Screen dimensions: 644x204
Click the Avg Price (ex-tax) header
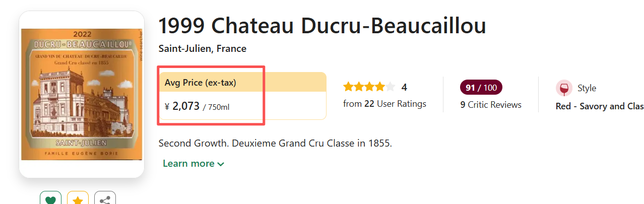201,83
